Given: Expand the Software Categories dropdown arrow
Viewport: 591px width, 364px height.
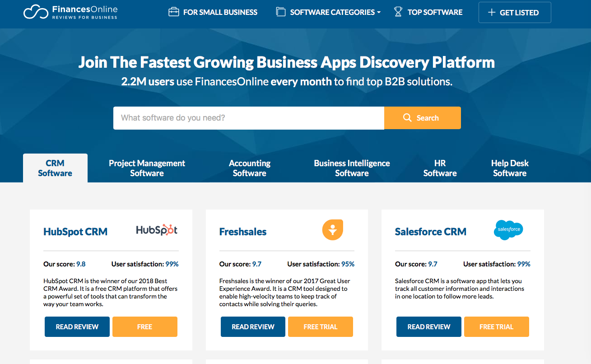Looking at the screenshot, I should pyautogui.click(x=378, y=13).
